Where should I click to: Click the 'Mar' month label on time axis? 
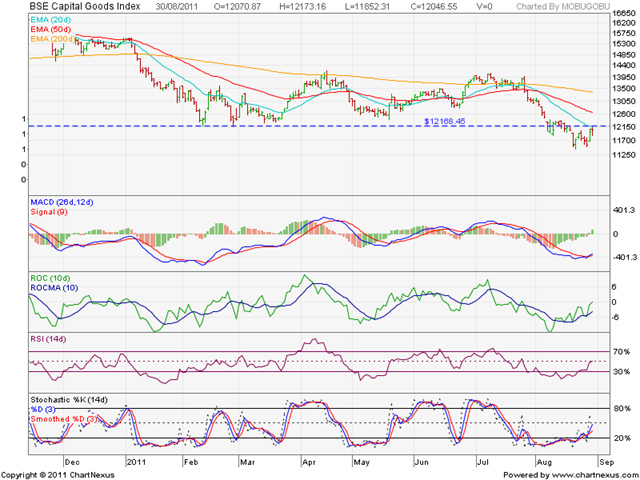click(247, 462)
